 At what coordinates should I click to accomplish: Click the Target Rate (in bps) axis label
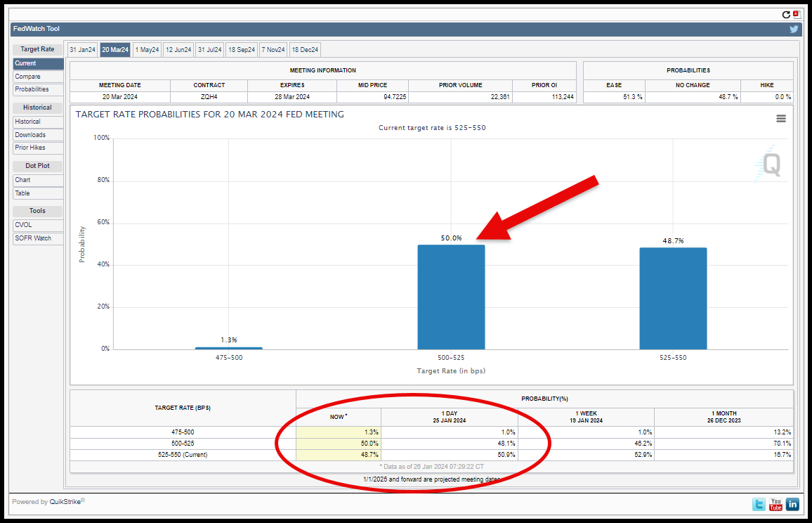pos(451,371)
